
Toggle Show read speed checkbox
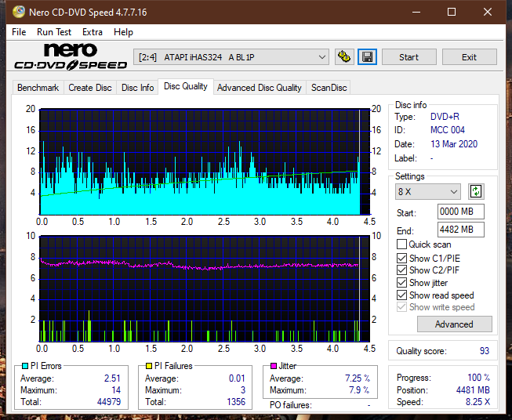click(x=401, y=295)
